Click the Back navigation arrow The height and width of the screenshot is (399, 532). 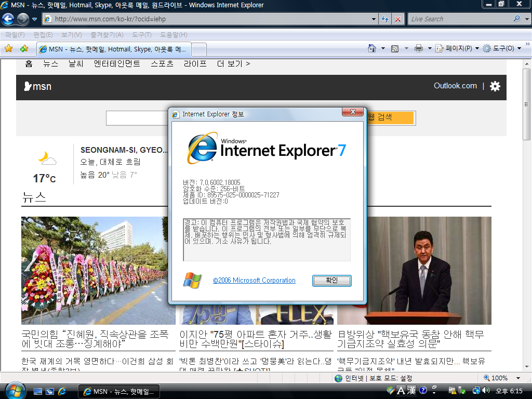click(x=8, y=19)
